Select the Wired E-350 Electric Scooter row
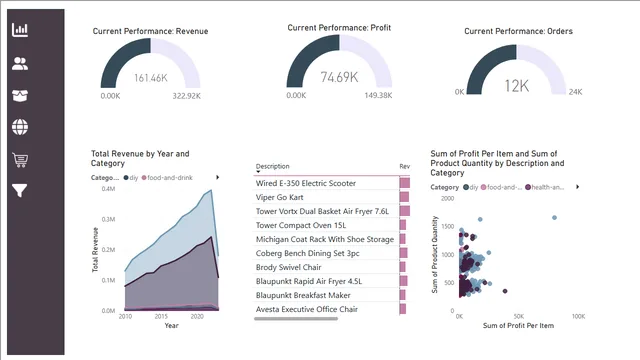 click(x=331, y=183)
